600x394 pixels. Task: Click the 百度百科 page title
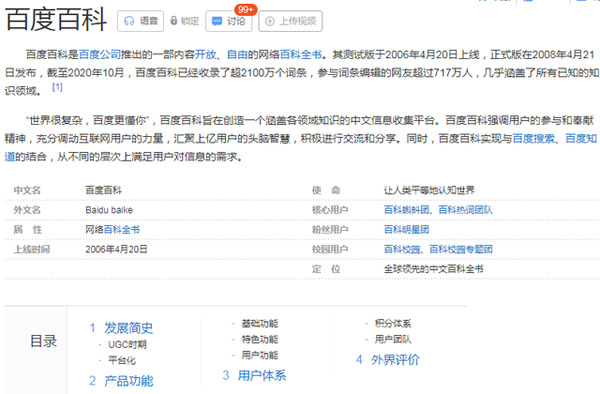(56, 20)
